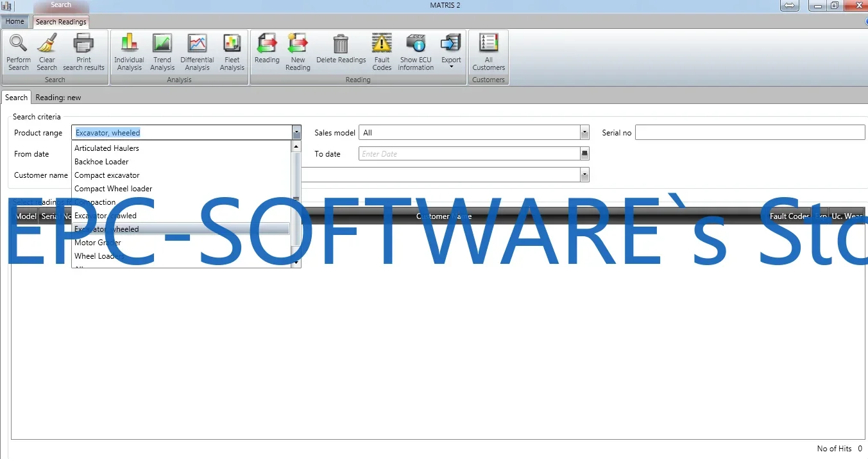The width and height of the screenshot is (868, 459).
Task: Click the Delete Readings trash icon
Action: [x=341, y=49]
